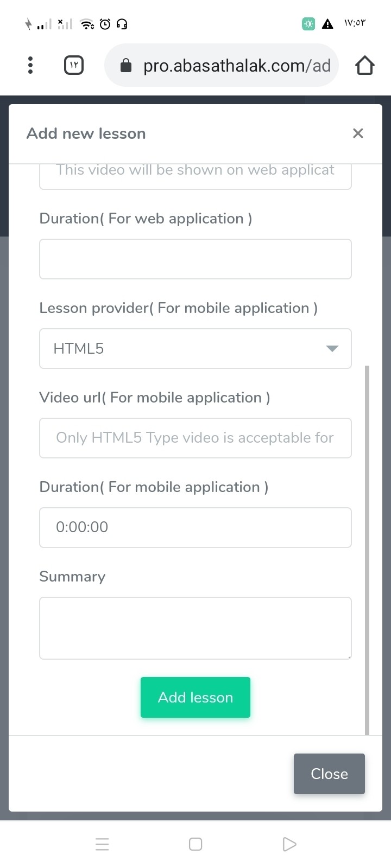Screen dimensions: 391x868
Task: Open the browser tab switcher
Action: click(x=74, y=65)
